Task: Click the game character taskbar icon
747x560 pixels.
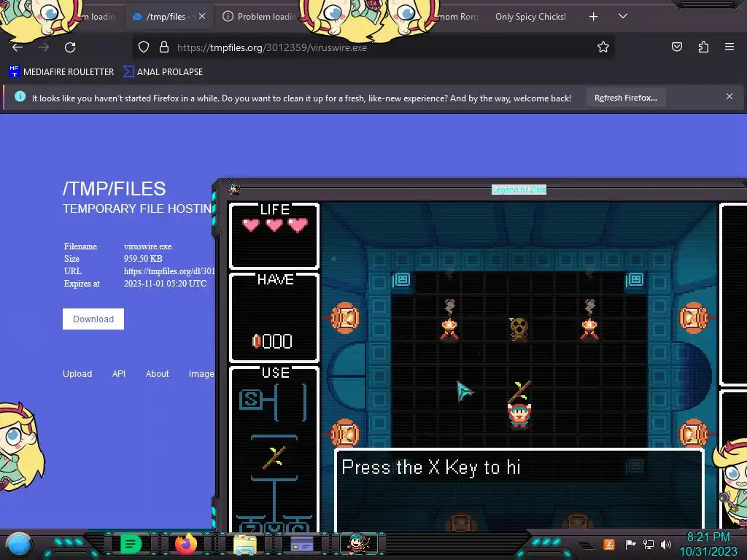Action: (359, 544)
